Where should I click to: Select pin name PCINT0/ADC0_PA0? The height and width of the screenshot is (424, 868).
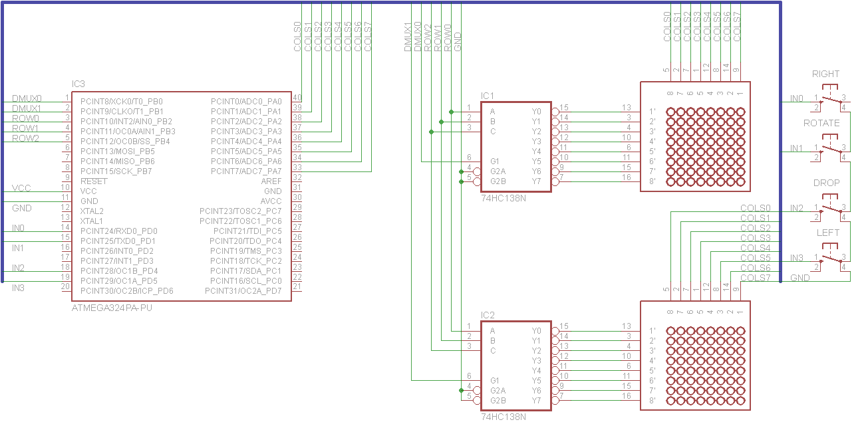pyautogui.click(x=246, y=101)
